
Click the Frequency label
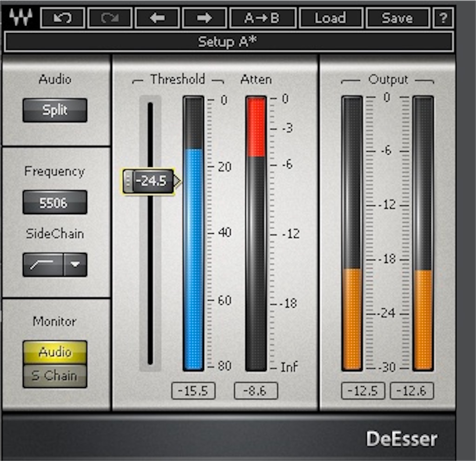[55, 171]
